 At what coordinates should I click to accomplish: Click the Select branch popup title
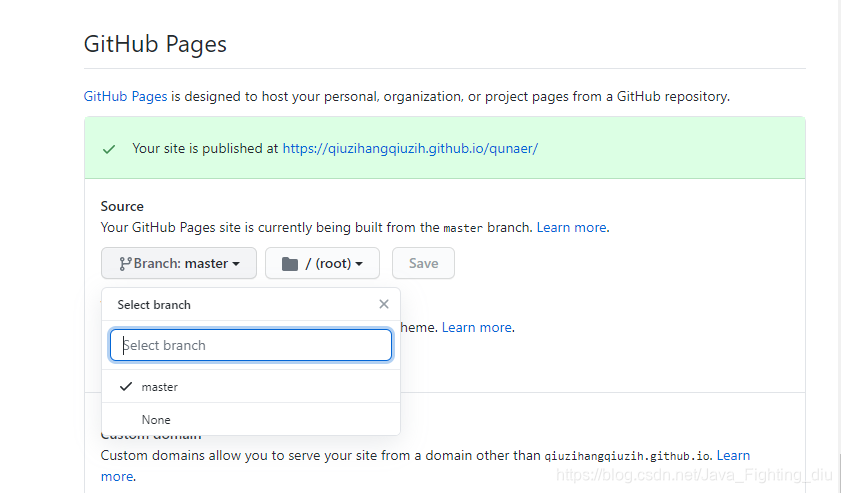coord(154,305)
